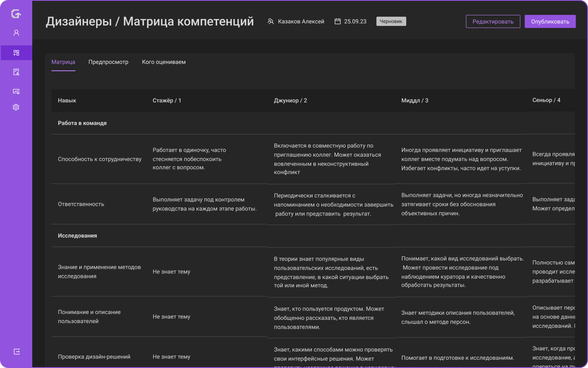The height and width of the screenshot is (368, 588).
Task: Click the logout icon at the bottom of the sidebar
Action: pyautogui.click(x=17, y=351)
